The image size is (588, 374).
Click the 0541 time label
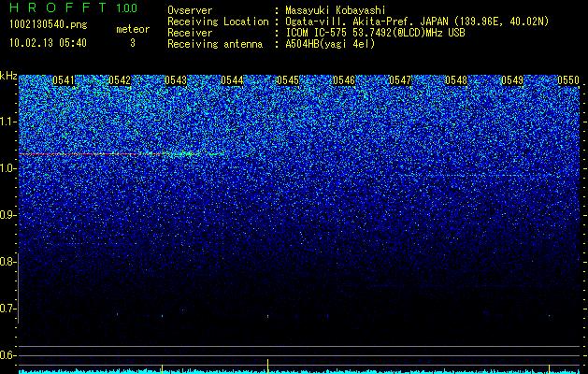click(x=64, y=80)
